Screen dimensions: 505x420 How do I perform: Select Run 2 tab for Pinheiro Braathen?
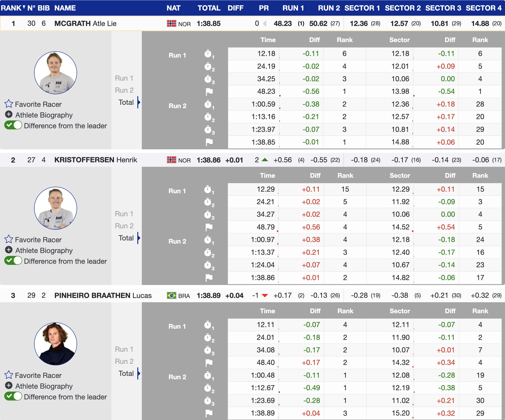point(124,361)
